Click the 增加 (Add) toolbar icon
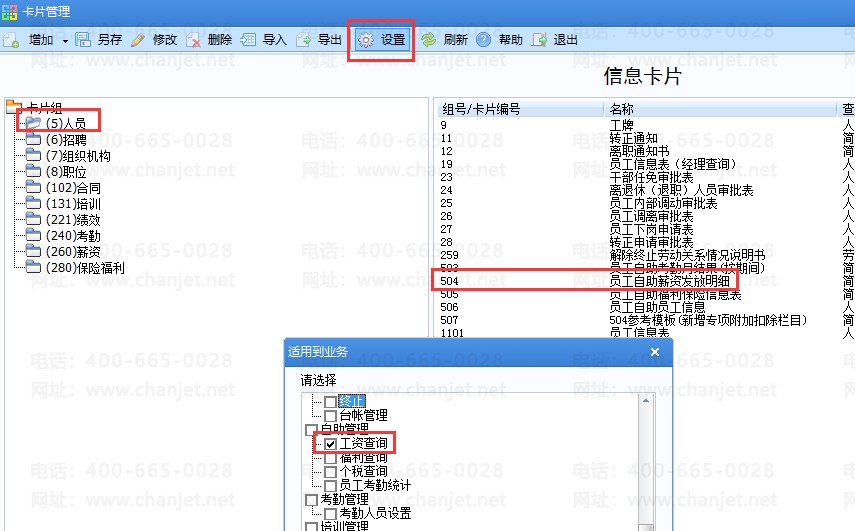The width and height of the screenshot is (855, 531). tap(12, 40)
